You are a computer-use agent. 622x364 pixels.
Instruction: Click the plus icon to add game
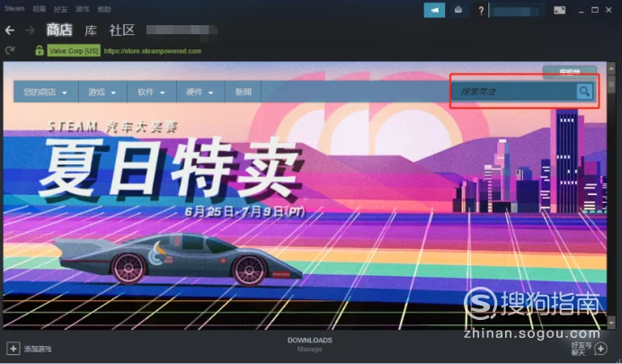click(13, 349)
